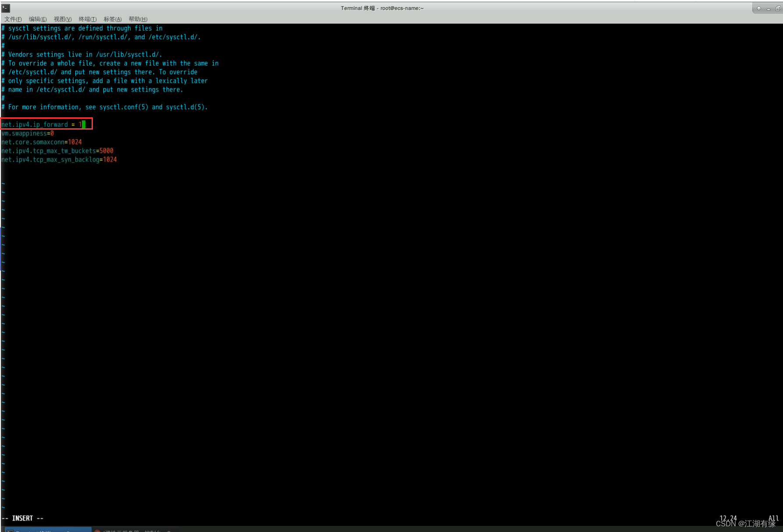Click the 'sysctl settings are defined' comment line

[x=82, y=28]
